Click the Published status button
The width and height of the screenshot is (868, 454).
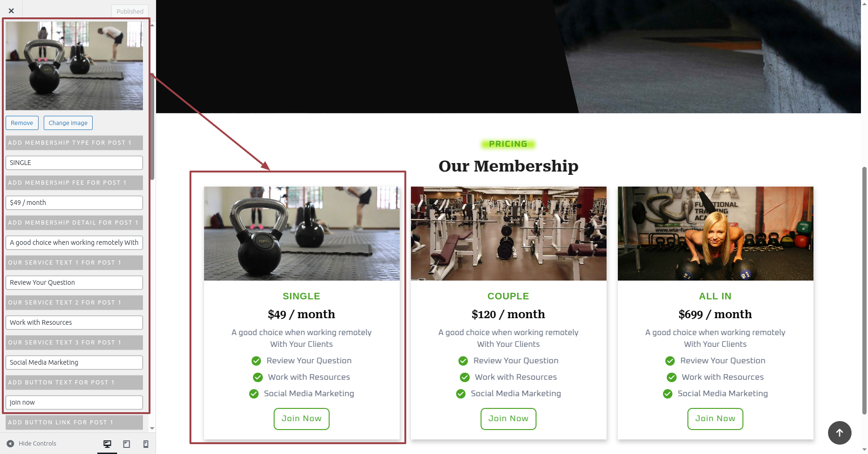(130, 11)
